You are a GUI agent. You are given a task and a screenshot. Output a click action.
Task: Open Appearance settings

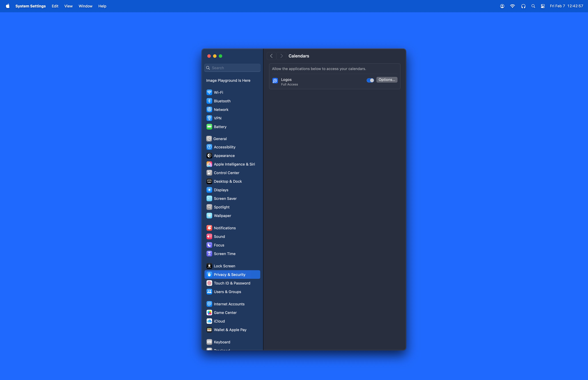point(232,156)
